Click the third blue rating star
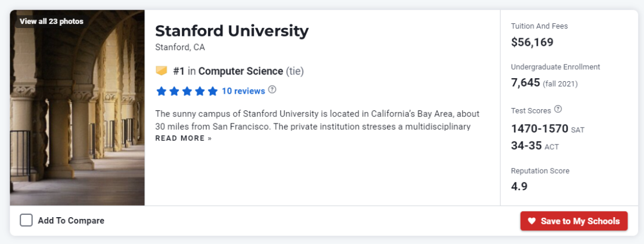 (x=187, y=91)
